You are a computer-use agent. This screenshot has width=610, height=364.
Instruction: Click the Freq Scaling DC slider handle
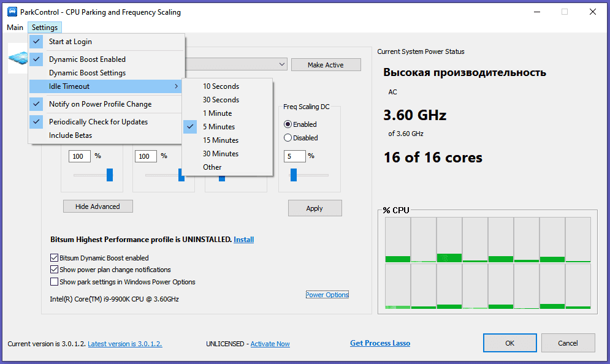pos(294,175)
